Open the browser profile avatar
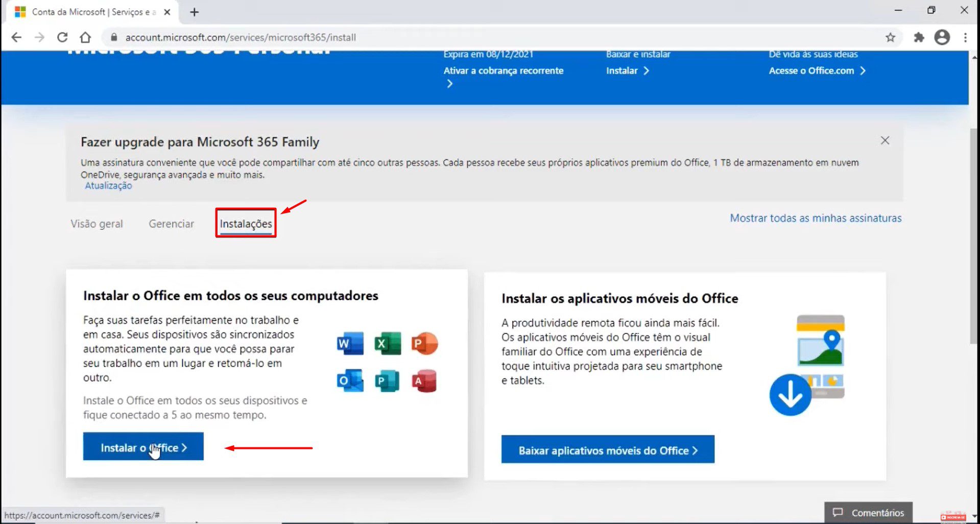The width and height of the screenshot is (980, 524). [x=942, y=37]
